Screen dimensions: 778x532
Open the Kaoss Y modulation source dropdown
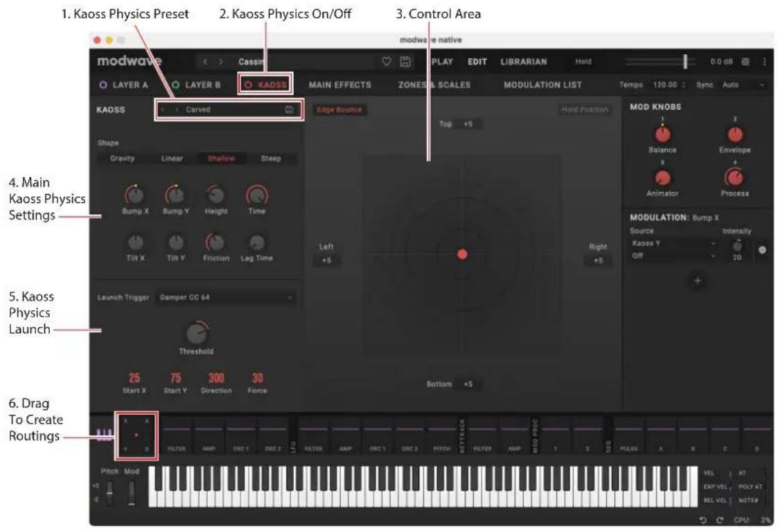point(674,243)
